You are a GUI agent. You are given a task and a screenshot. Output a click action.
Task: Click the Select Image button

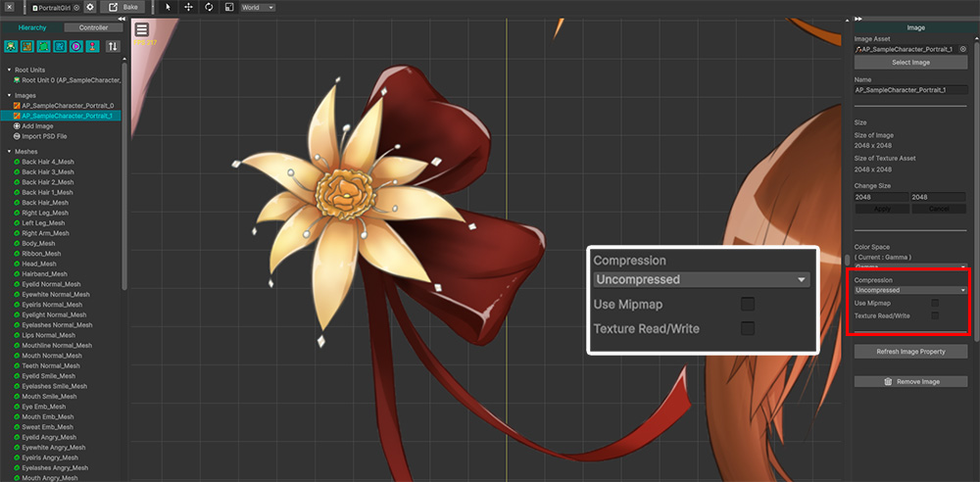[x=910, y=62]
